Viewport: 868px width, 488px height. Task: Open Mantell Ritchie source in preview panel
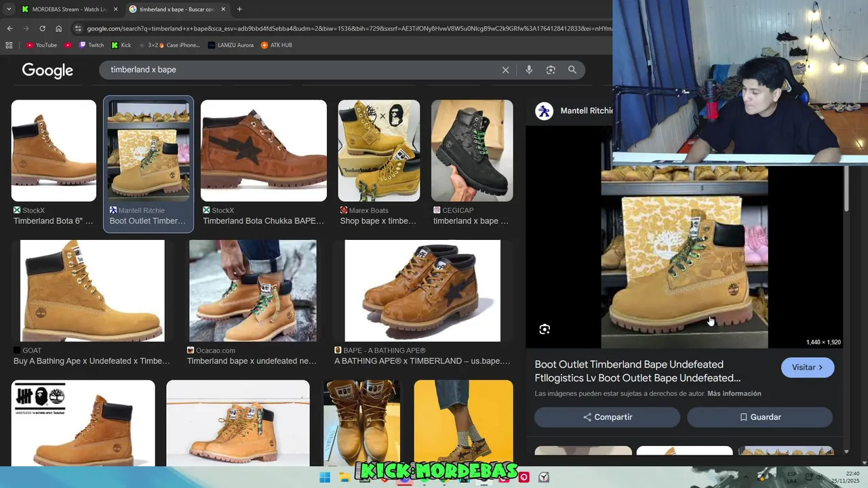(574, 110)
